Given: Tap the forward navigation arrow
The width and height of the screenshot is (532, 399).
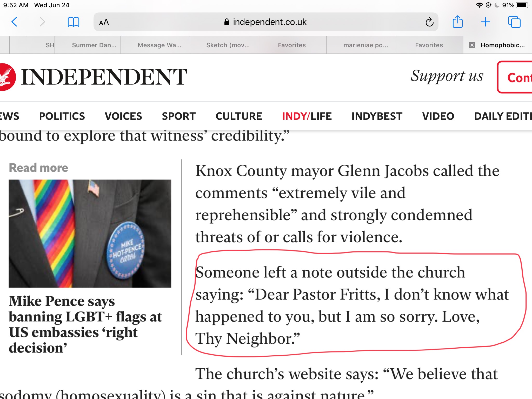Looking at the screenshot, I should (x=42, y=22).
